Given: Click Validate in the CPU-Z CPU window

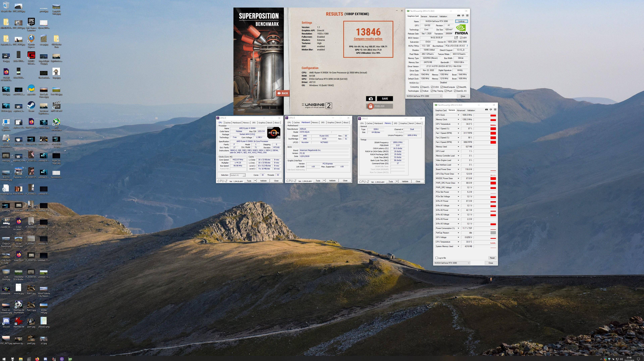Looking at the screenshot, I should [263, 181].
